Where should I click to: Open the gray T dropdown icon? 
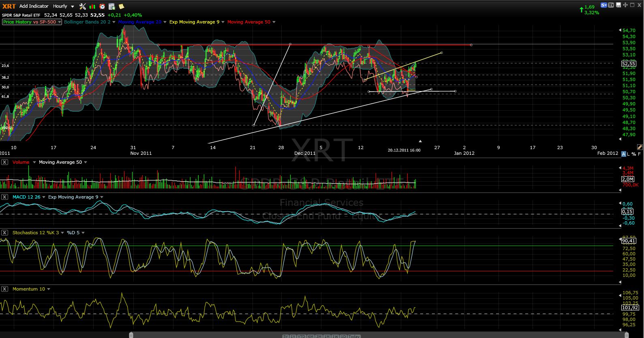(x=611, y=5)
